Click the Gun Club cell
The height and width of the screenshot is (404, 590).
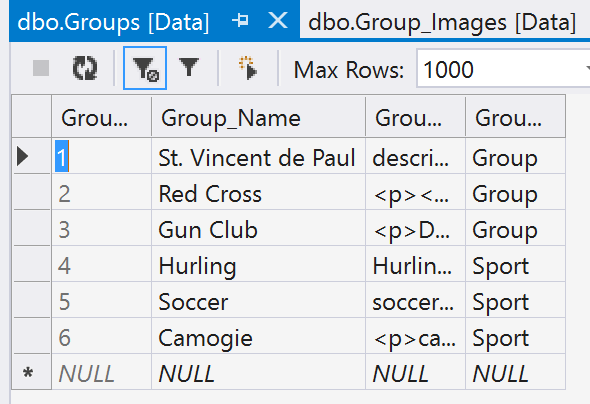(258, 228)
